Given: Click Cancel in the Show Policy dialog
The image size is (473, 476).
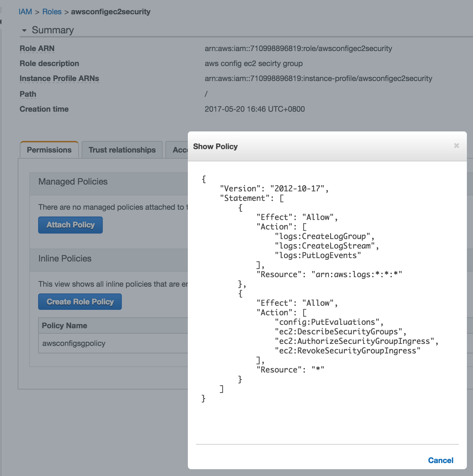Looking at the screenshot, I should point(440,460).
